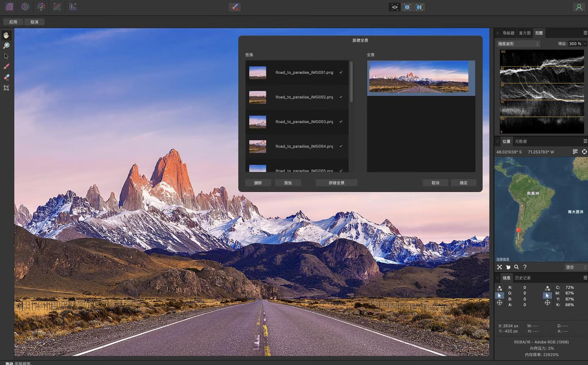
Task: Select the 信息 tab
Action: (x=506, y=278)
